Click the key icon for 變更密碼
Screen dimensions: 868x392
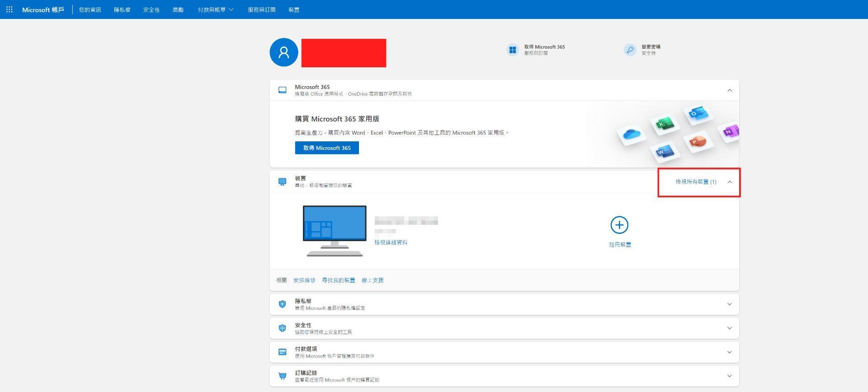click(x=630, y=50)
